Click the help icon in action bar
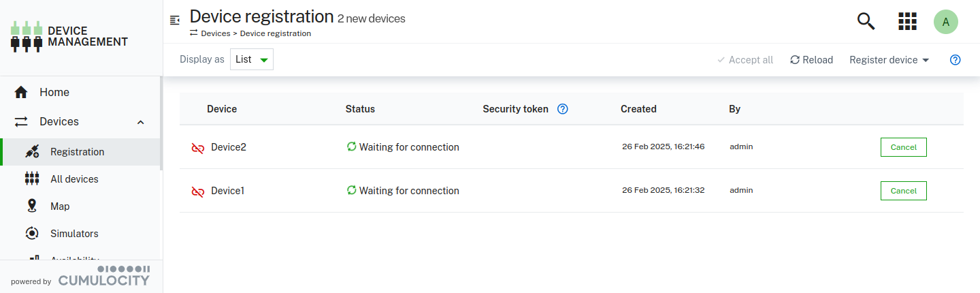Image resolution: width=980 pixels, height=293 pixels. (x=955, y=60)
